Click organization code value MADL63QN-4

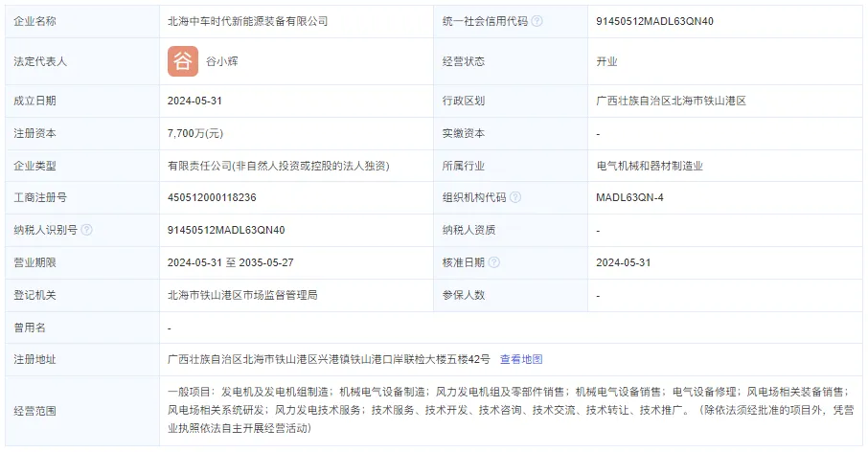click(x=629, y=197)
